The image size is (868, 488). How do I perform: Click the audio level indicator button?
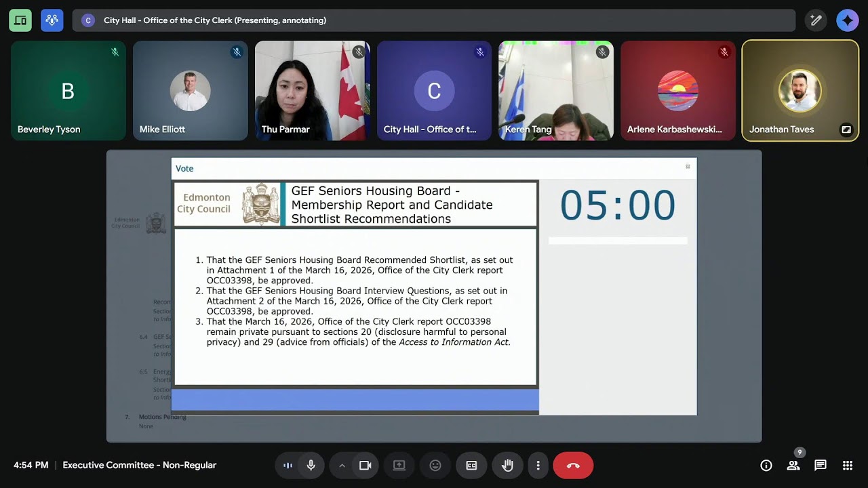click(288, 466)
